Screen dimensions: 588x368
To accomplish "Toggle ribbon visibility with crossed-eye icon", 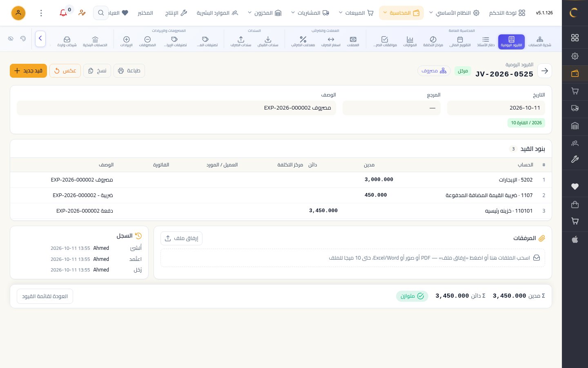I will pos(11,38).
